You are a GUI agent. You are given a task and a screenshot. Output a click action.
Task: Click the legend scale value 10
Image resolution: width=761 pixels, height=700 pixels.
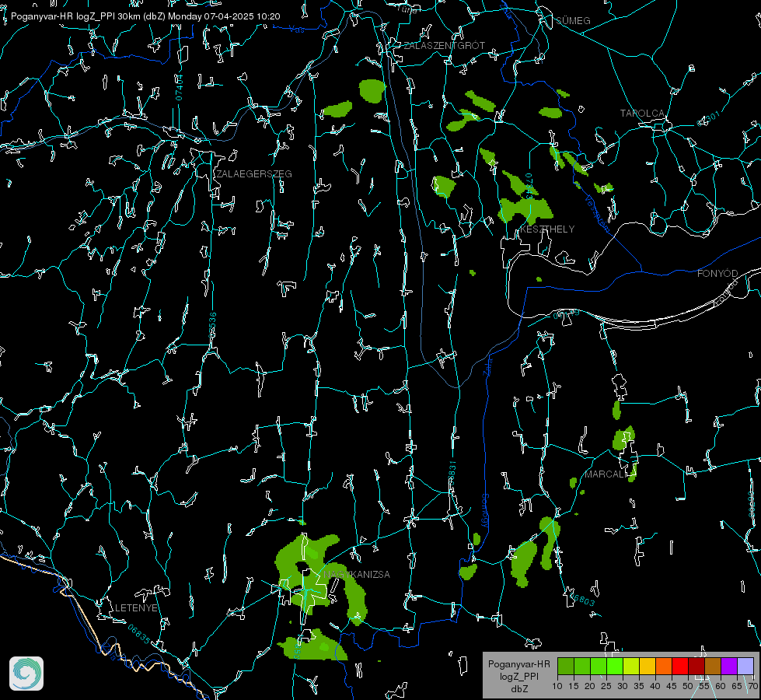(x=557, y=686)
